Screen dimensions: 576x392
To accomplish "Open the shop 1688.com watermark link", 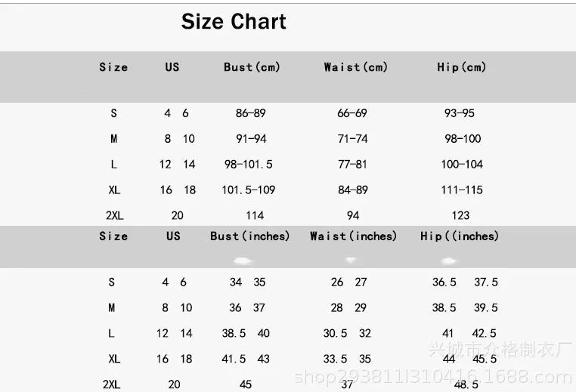I will pyautogui.click(x=433, y=376).
